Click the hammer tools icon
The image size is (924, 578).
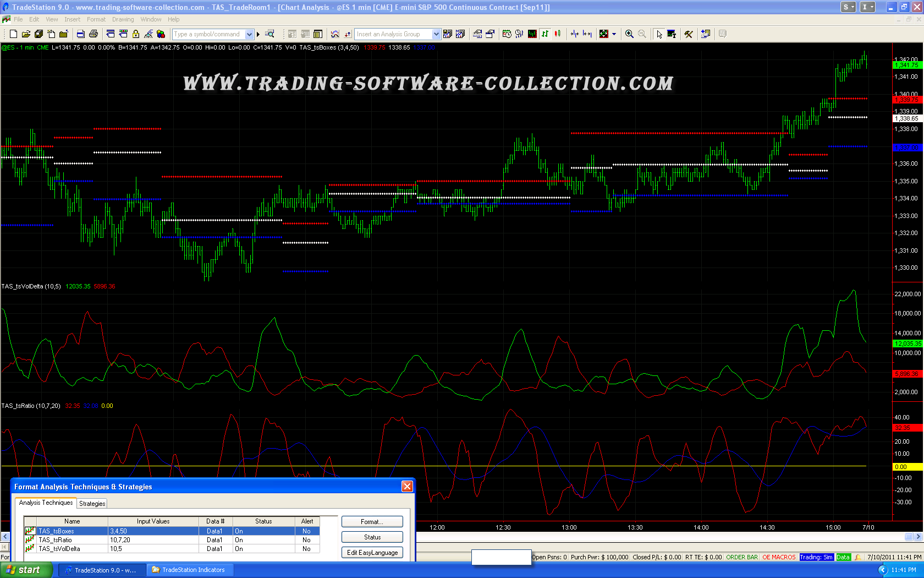click(x=689, y=34)
